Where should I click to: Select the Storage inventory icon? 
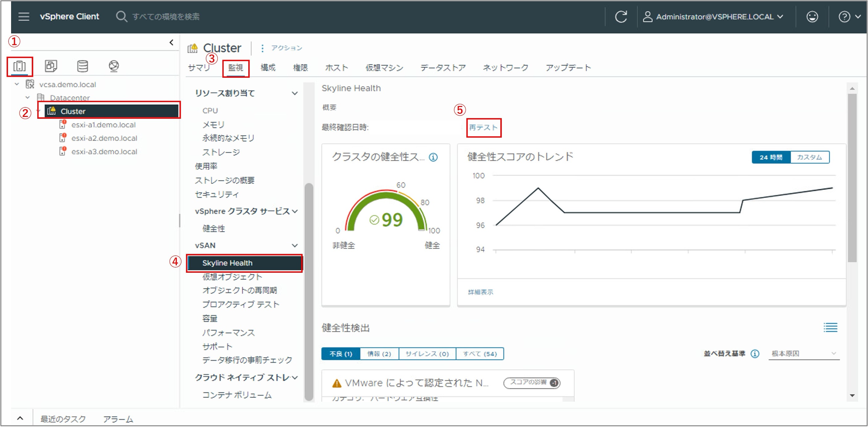pyautogui.click(x=83, y=66)
